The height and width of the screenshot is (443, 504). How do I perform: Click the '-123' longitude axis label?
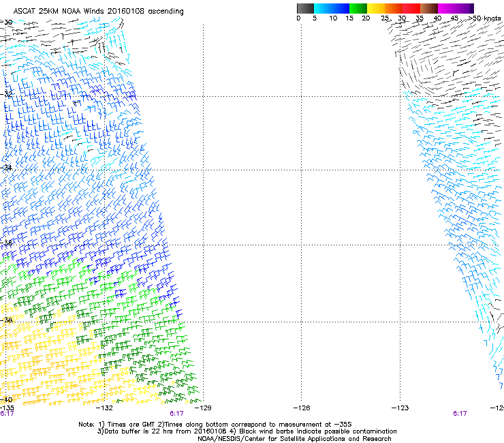tap(400, 408)
